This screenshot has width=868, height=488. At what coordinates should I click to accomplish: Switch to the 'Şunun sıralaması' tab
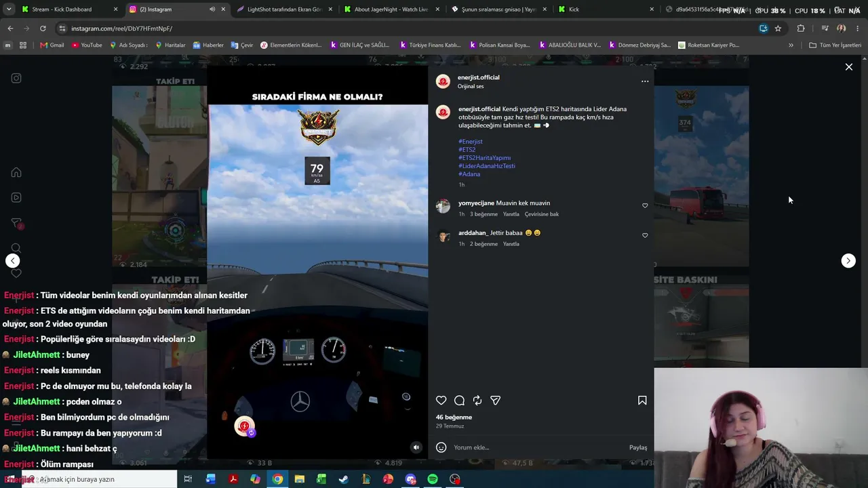pyautogui.click(x=499, y=9)
